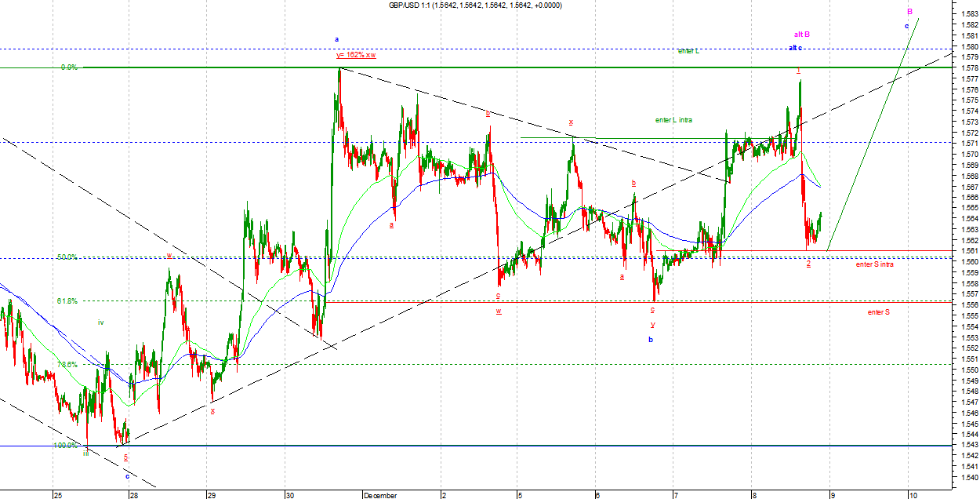Select the red 'y= 162% x w' annotation
980x499 pixels.
357,55
